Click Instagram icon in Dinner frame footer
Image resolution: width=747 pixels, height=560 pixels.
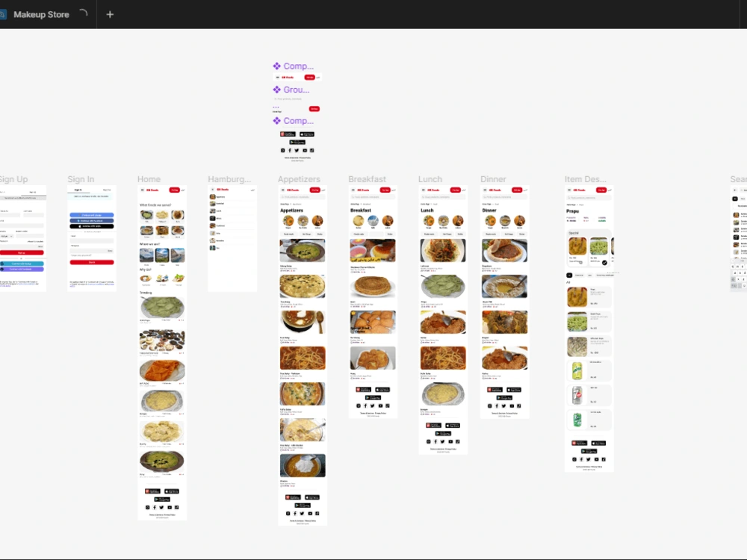point(490,406)
